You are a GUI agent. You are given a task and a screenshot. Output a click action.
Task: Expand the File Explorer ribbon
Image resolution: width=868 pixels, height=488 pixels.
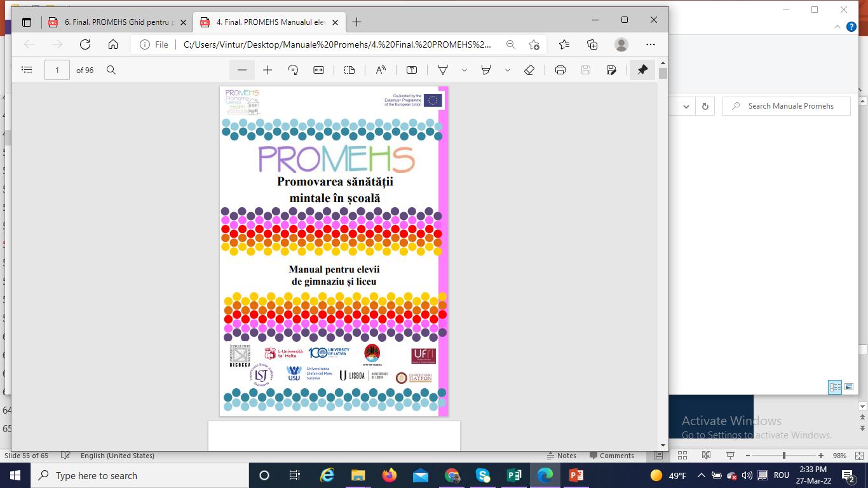click(837, 27)
